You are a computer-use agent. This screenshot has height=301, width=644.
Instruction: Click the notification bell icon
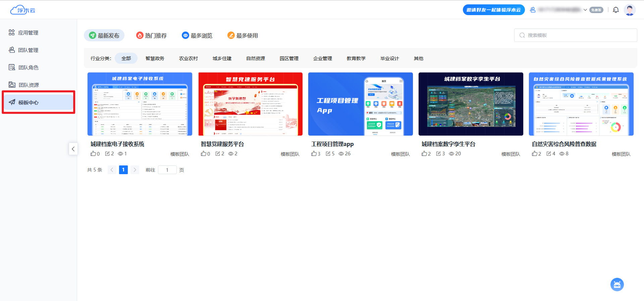(615, 10)
